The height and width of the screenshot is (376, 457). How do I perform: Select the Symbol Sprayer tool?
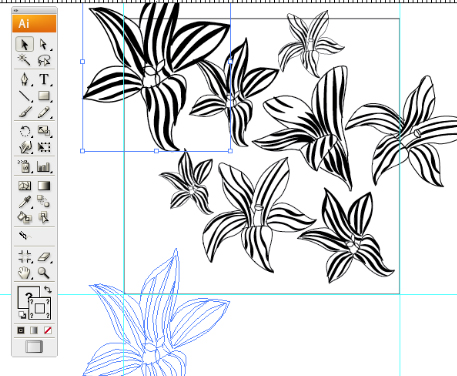point(25,166)
